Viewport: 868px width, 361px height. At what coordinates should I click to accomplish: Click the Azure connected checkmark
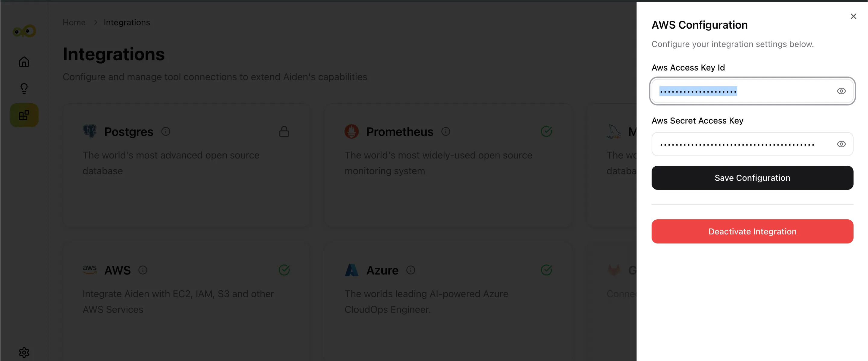[x=546, y=270]
